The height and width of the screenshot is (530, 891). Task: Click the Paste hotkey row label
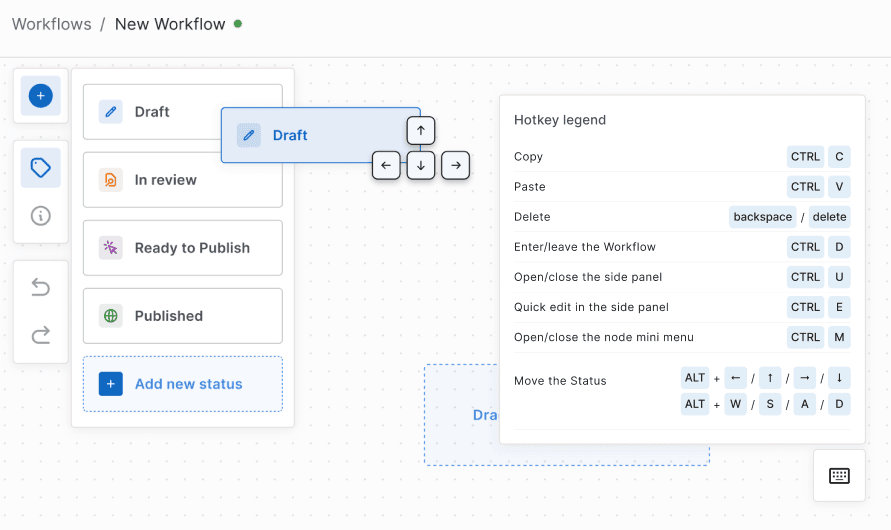[530, 187]
